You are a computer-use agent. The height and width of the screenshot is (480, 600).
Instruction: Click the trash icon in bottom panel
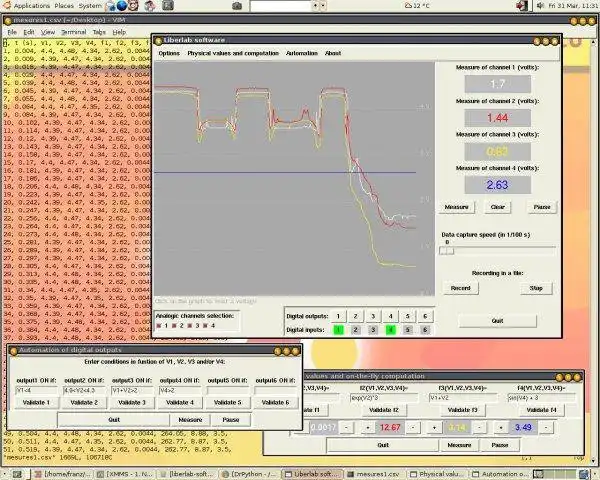(584, 474)
